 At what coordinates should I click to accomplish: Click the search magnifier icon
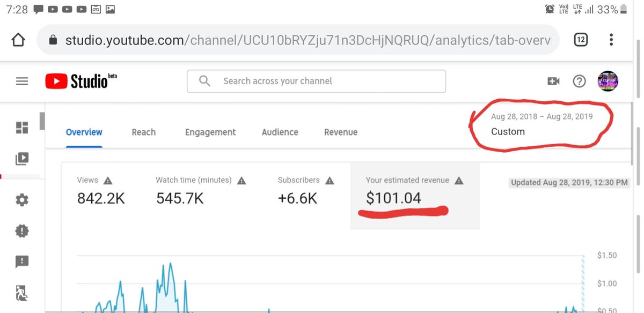pos(204,81)
